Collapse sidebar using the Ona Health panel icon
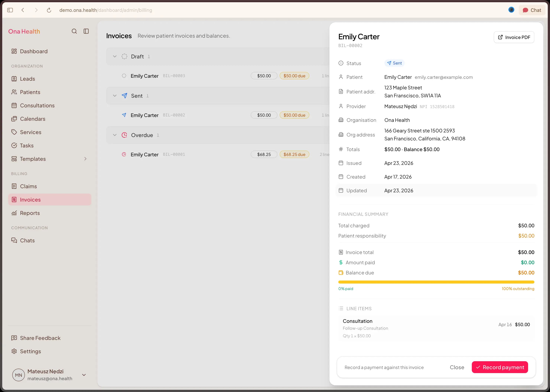This screenshot has height=392, width=550. coord(86,31)
